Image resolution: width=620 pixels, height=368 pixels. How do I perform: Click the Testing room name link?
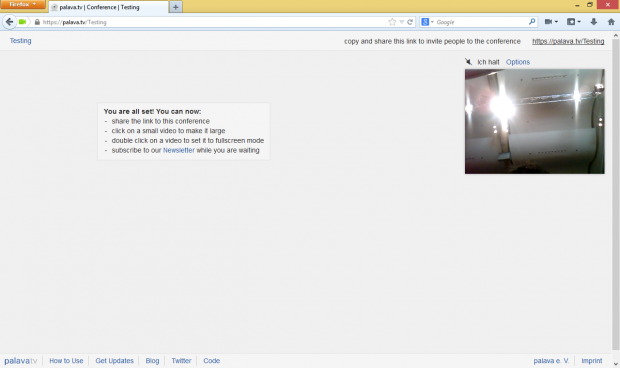pyautogui.click(x=21, y=41)
